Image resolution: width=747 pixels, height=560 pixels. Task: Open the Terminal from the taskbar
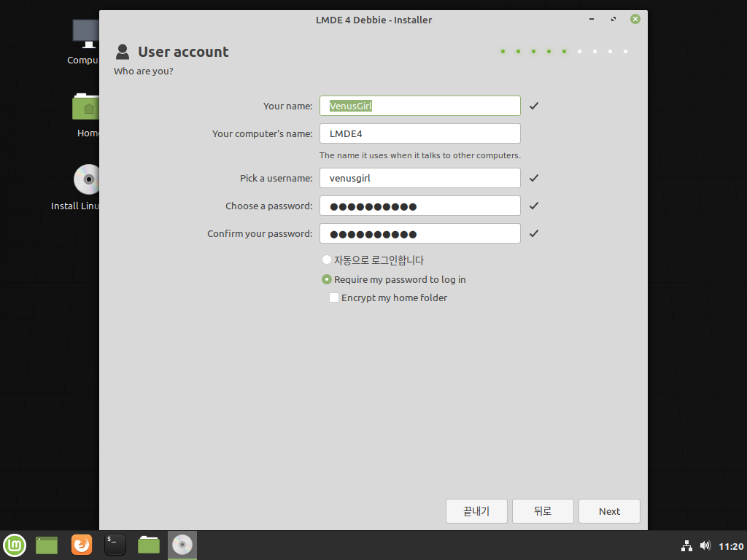tap(115, 545)
